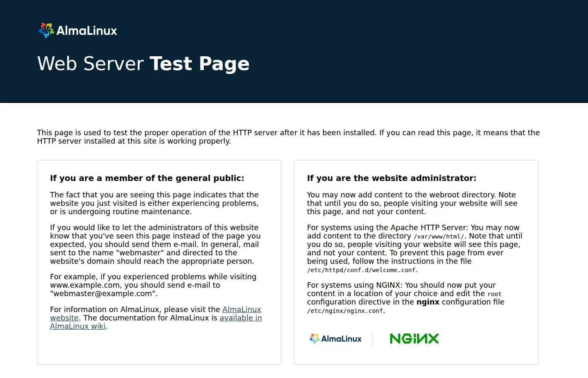
Task: Select the "If you are the website administrator:" heading
Action: [391, 178]
